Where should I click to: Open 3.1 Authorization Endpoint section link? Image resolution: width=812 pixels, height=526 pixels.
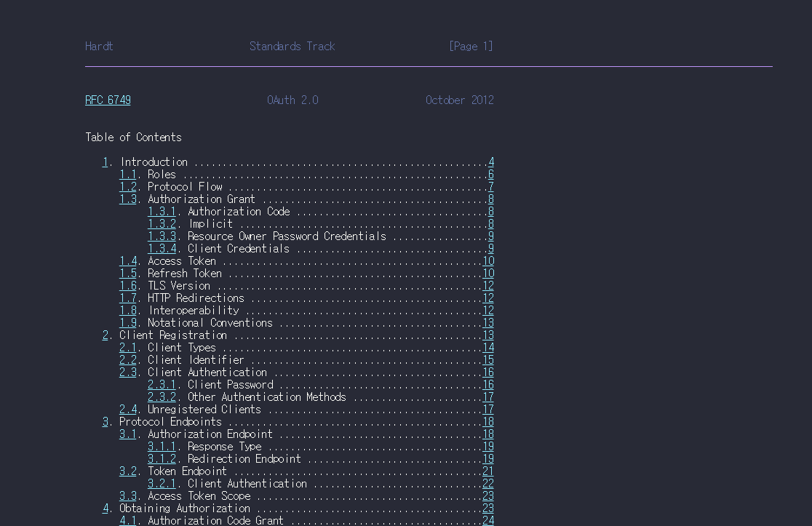[128, 434]
